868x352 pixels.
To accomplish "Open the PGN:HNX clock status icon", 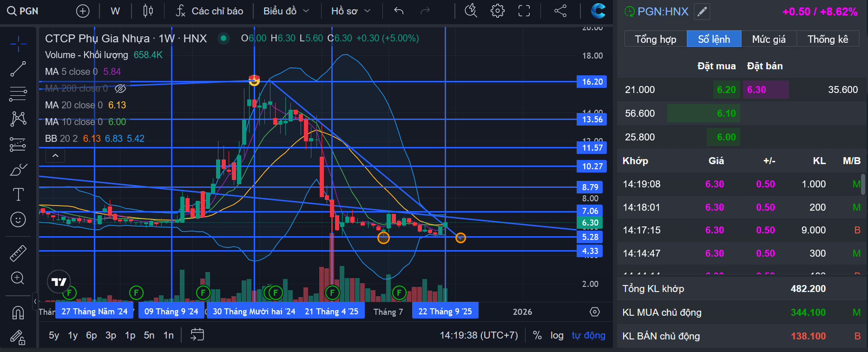I will (629, 12).
